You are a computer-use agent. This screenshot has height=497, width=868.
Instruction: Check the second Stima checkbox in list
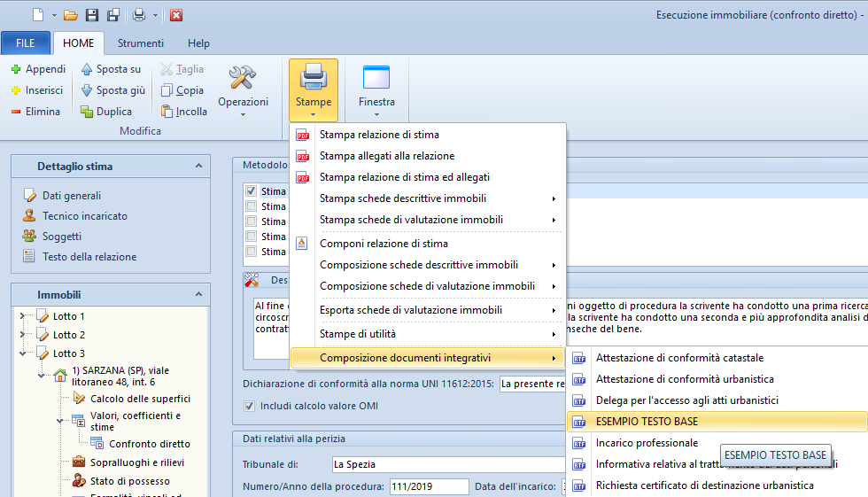(252, 206)
